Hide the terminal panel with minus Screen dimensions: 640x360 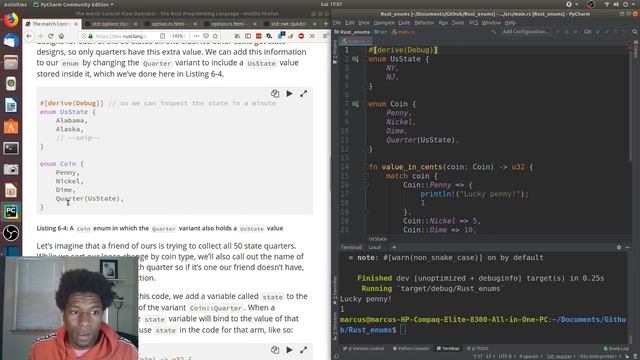[627, 247]
